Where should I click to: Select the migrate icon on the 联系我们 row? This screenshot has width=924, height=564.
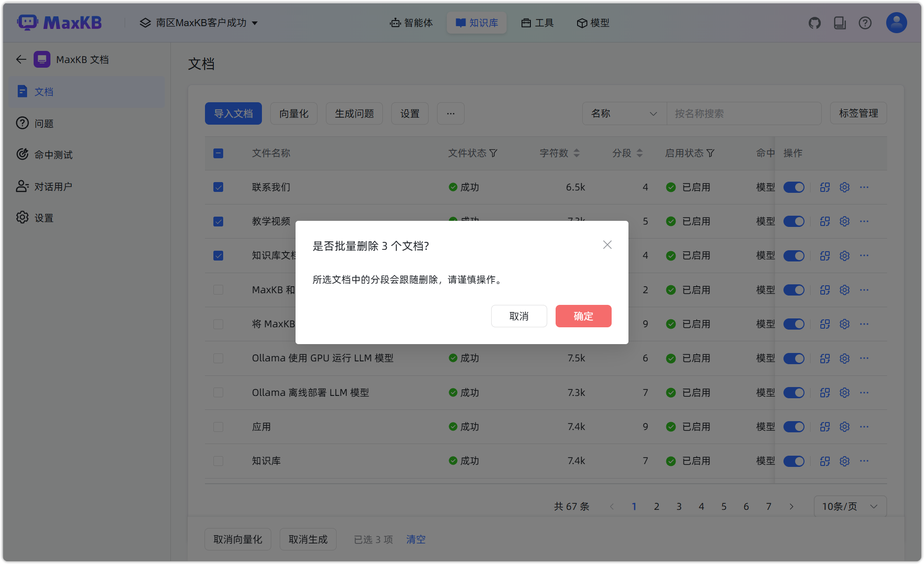tap(825, 187)
